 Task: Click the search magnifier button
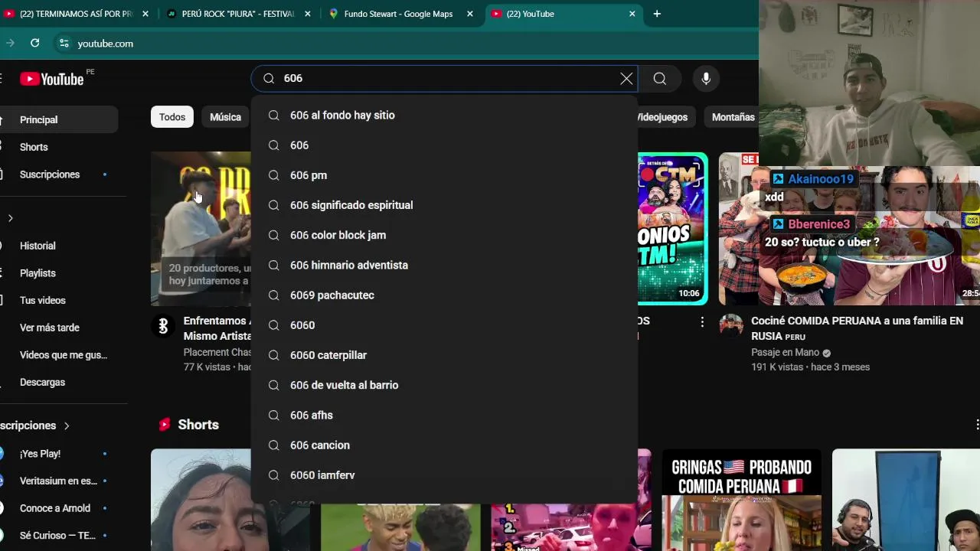click(x=660, y=78)
